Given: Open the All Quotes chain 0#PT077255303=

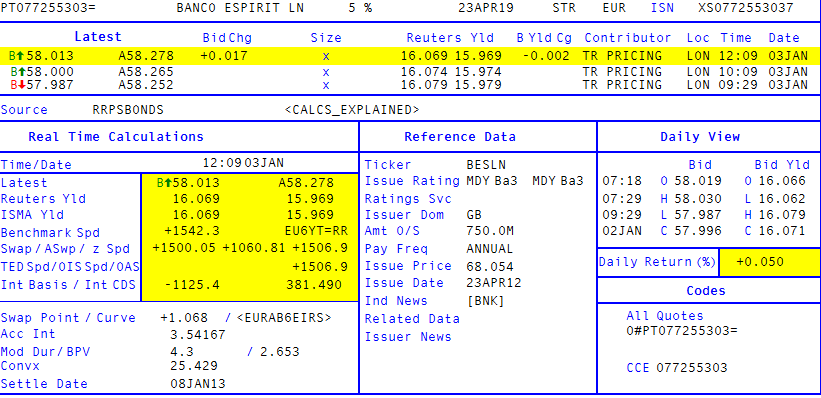Looking at the screenshot, I should [x=682, y=331].
